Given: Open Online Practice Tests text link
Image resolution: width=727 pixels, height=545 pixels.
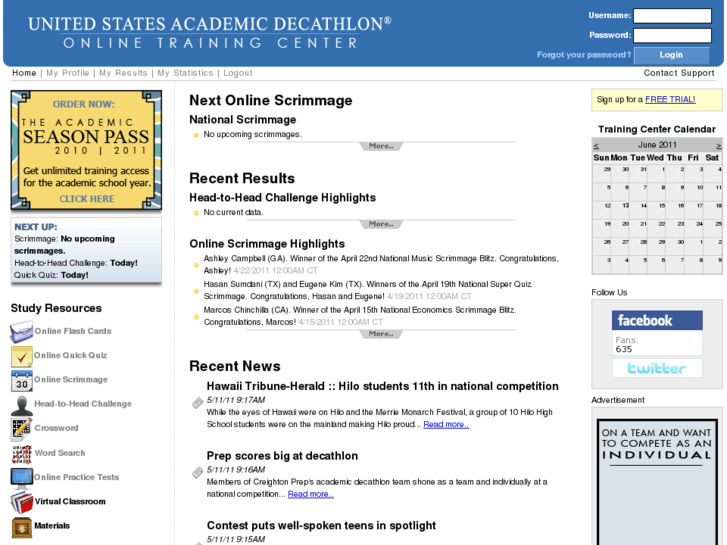Looking at the screenshot, I should click(77, 477).
